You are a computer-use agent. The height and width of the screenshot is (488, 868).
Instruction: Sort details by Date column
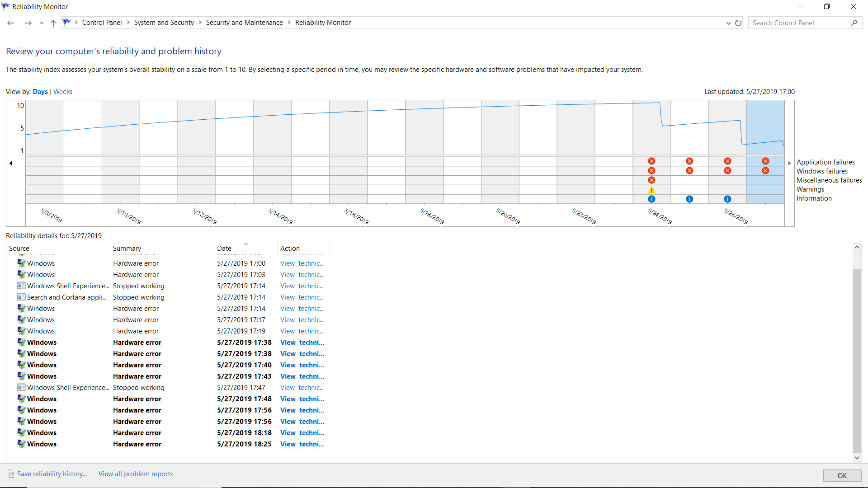[x=245, y=249]
